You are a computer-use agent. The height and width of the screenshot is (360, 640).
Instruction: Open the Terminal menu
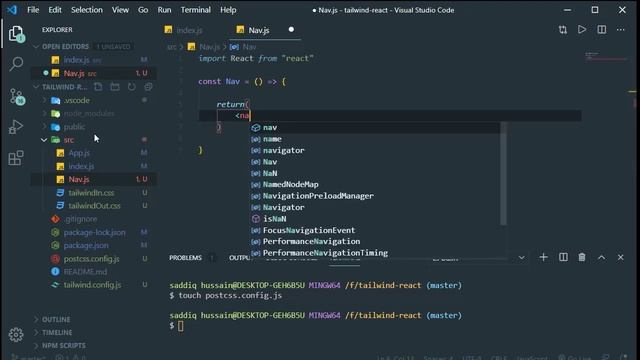[196, 10]
